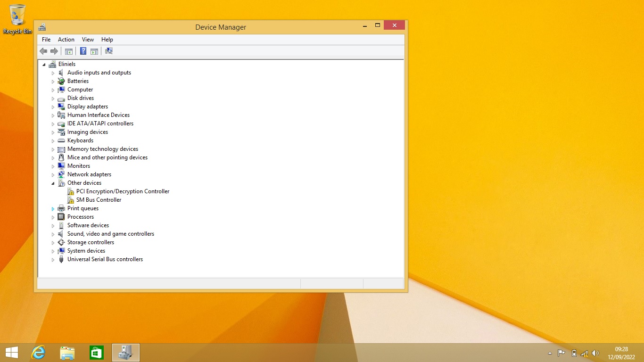This screenshot has height=362, width=644.
Task: Expand Audio inputs and outputs
Action: point(53,73)
